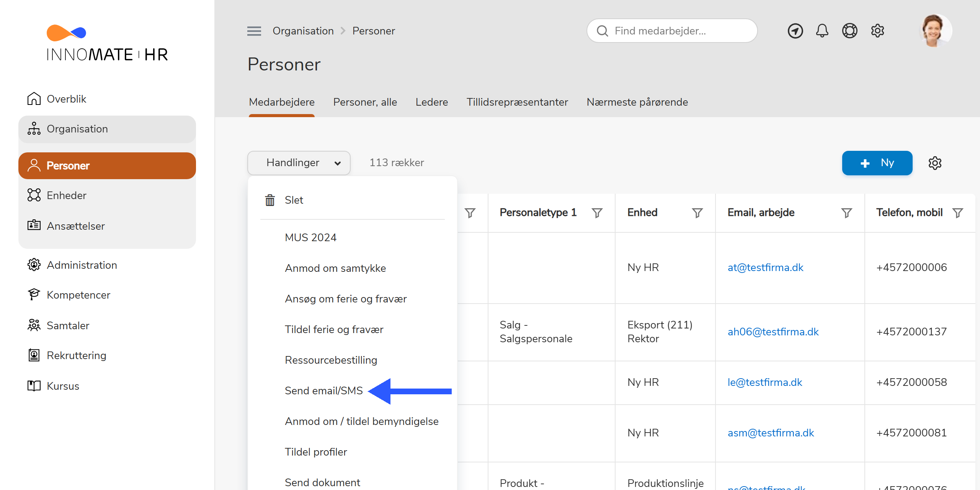Choose Send dokument

click(x=322, y=482)
